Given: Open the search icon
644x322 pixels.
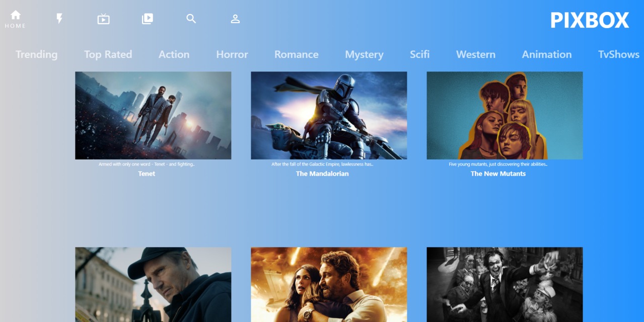Looking at the screenshot, I should (x=191, y=19).
